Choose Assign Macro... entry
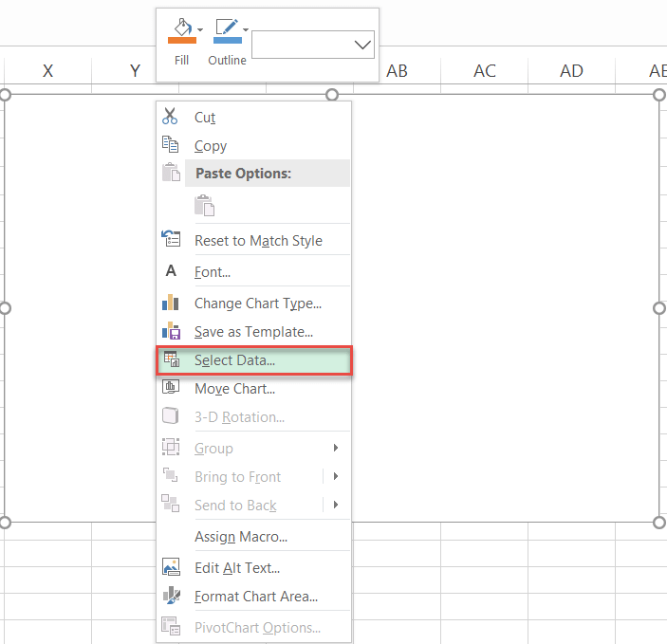667x644 pixels. (x=253, y=537)
